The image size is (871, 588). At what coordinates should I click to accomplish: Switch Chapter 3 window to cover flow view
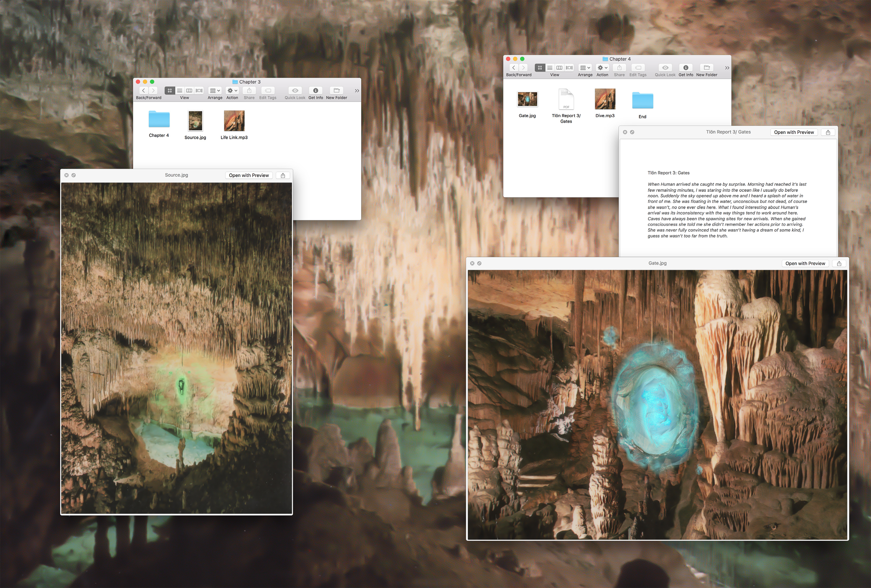[x=199, y=91]
